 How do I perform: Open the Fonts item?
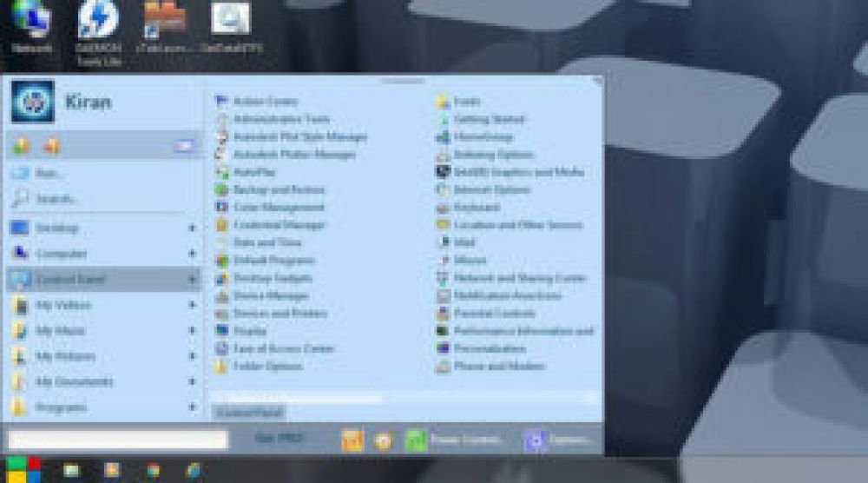pos(457,102)
